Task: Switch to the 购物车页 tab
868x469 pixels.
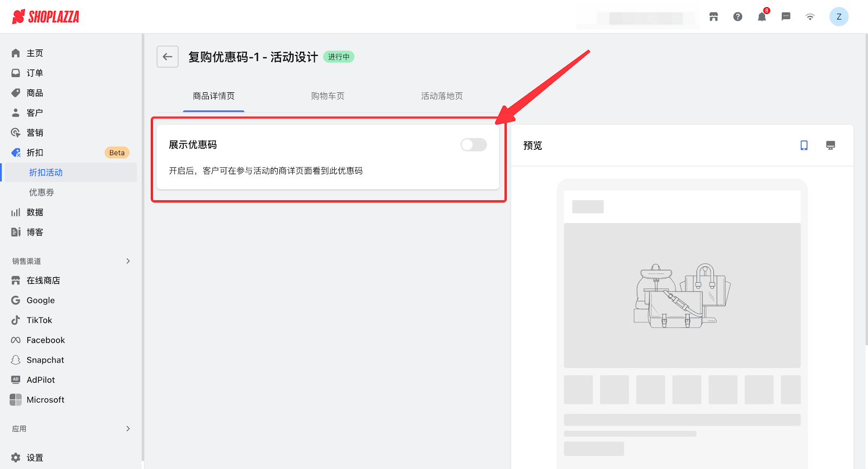Action: (328, 96)
